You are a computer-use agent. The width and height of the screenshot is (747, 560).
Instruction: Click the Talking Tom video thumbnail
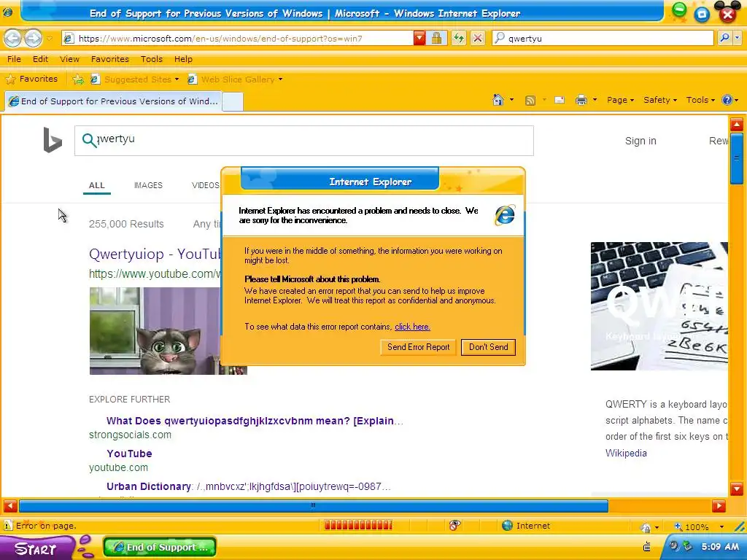click(x=155, y=331)
